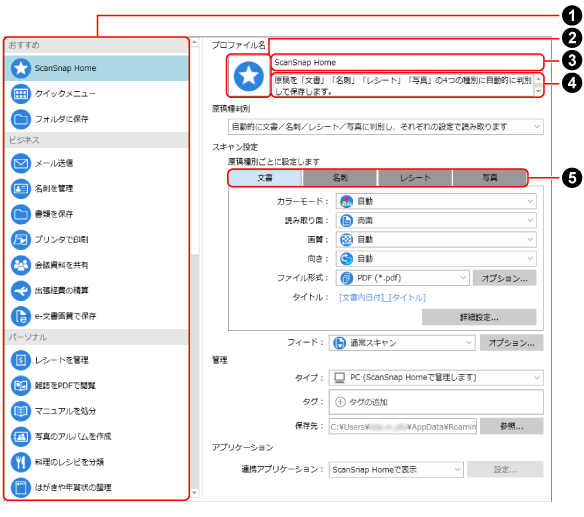Click the 参照 browse button
584x517 pixels.
click(x=511, y=426)
